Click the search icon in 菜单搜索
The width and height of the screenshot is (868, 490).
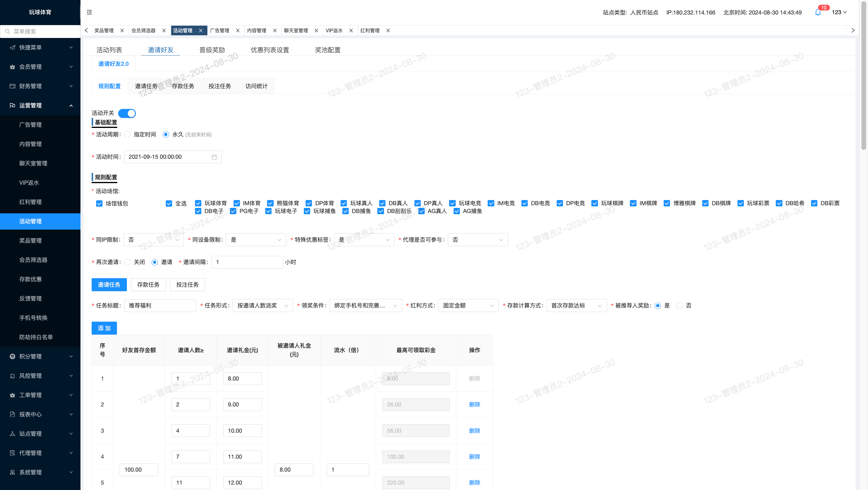[x=8, y=31]
